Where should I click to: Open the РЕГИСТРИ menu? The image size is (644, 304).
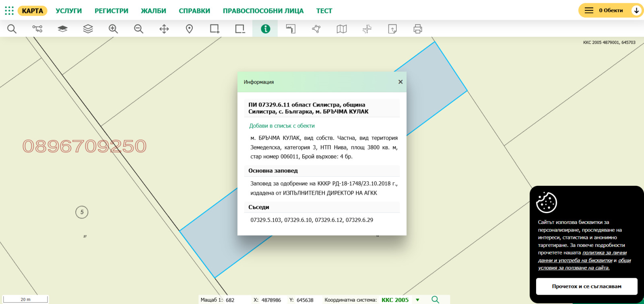coord(111,11)
